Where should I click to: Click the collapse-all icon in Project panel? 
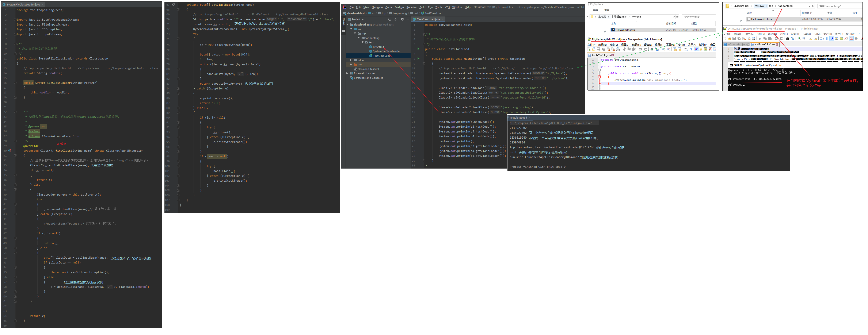click(x=396, y=19)
